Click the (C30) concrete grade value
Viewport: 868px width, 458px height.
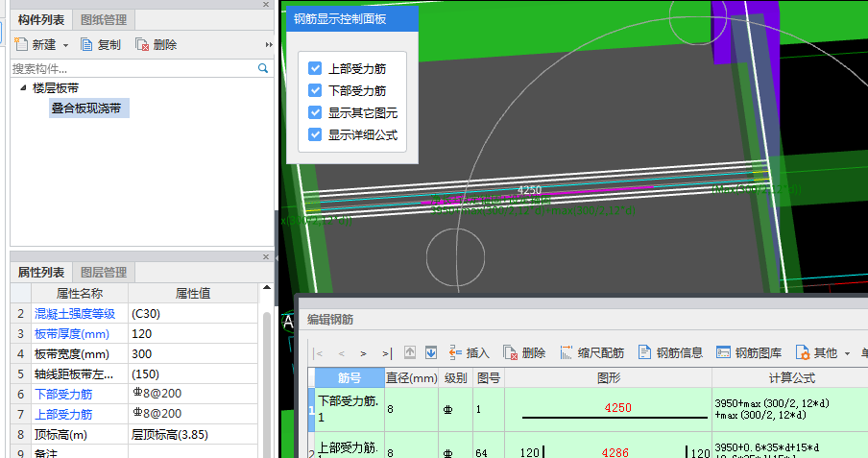tap(193, 313)
